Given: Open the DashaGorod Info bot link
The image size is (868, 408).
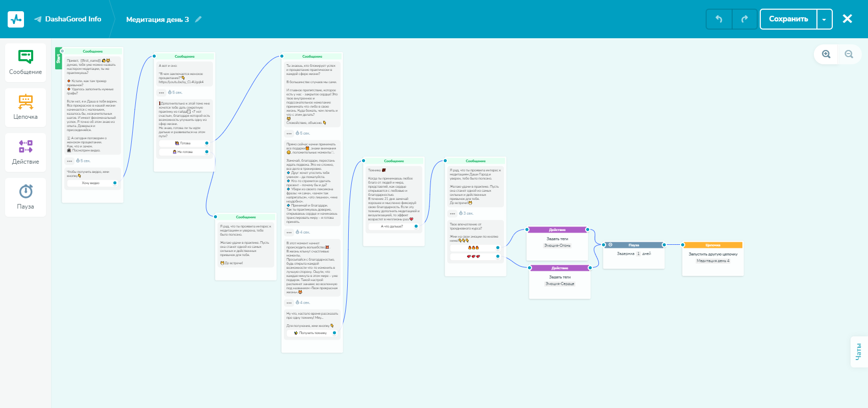Looking at the screenshot, I should tap(68, 19).
